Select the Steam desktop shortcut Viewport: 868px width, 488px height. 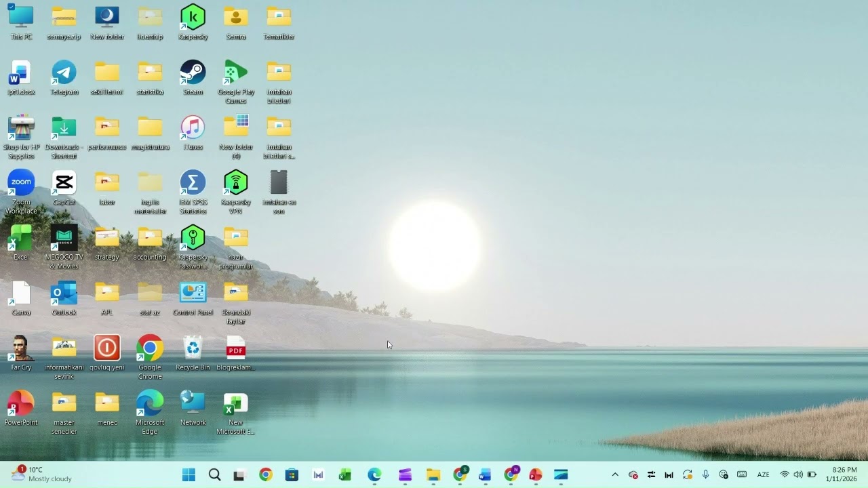click(193, 77)
